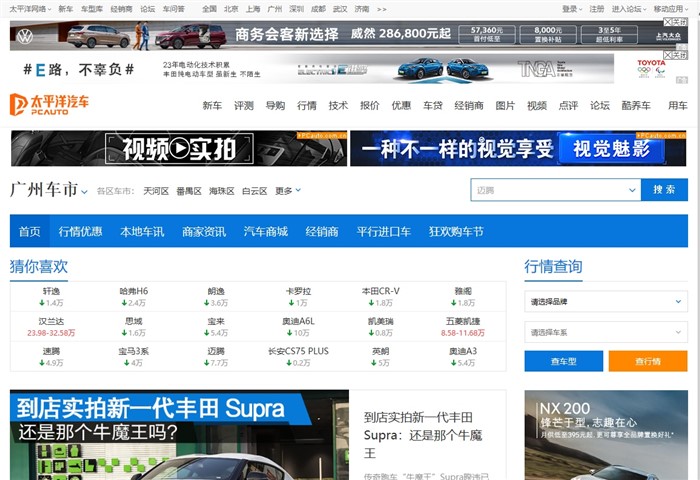Select the 首页 tab in blue navigation
700x480 pixels.
click(29, 231)
